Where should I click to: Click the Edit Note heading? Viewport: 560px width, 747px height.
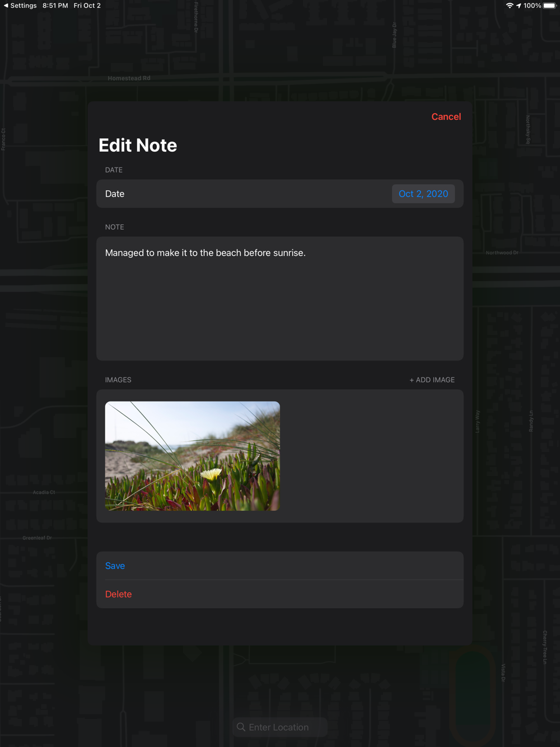[x=138, y=146]
